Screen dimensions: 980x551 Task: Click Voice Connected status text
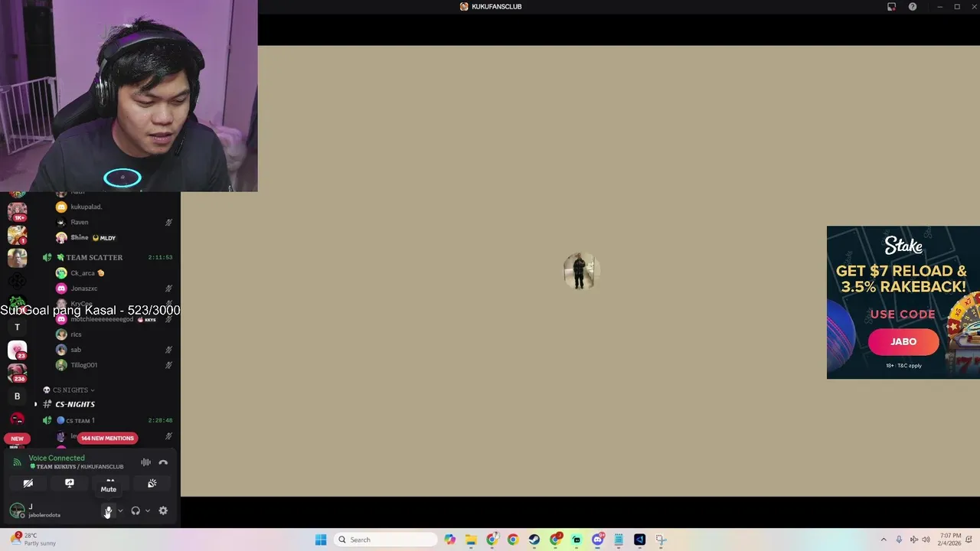tap(57, 458)
